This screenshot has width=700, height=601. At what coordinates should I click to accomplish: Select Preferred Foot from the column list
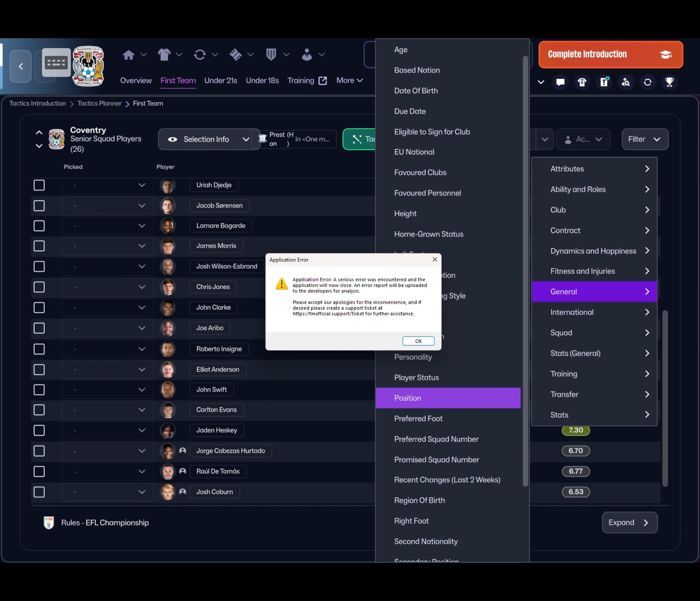(418, 419)
